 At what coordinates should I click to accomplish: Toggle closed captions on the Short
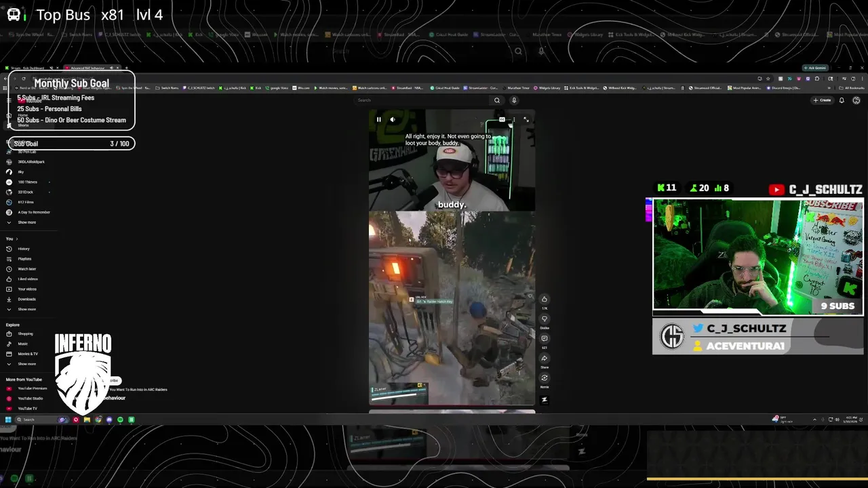502,119
